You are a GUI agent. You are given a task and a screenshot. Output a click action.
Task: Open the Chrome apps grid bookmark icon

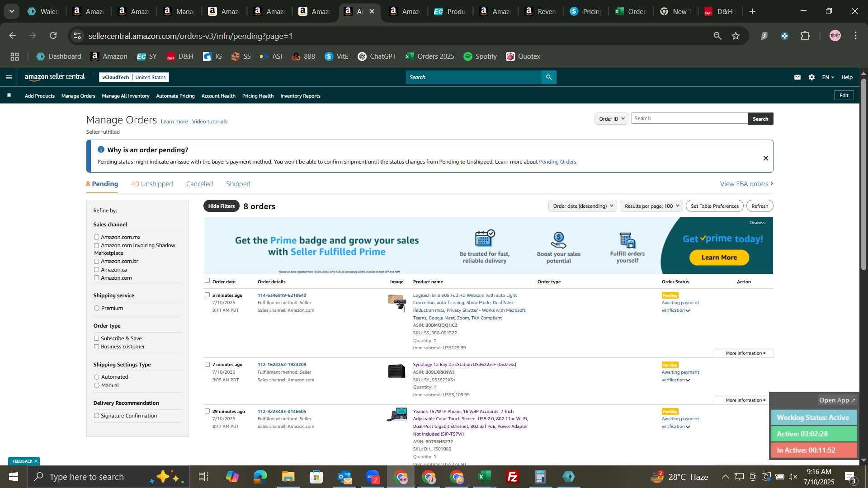(x=14, y=56)
